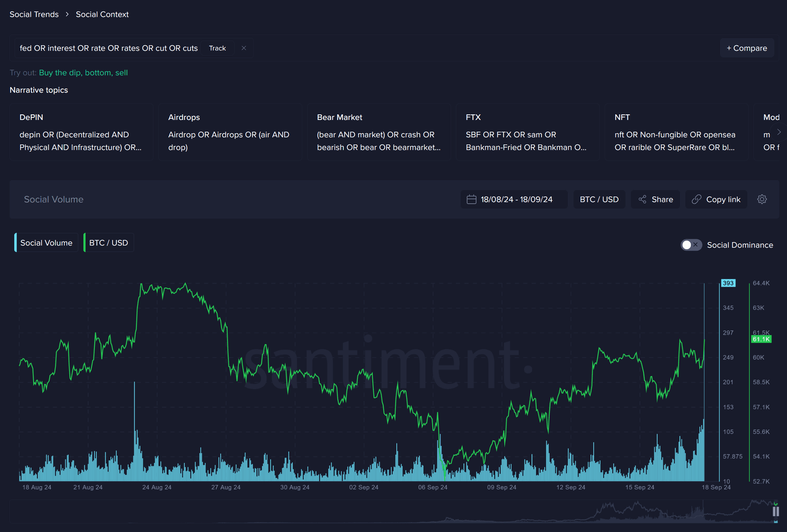Toggle the Social Volume metric chip
Viewport: 787px width, 532px height.
coord(46,243)
